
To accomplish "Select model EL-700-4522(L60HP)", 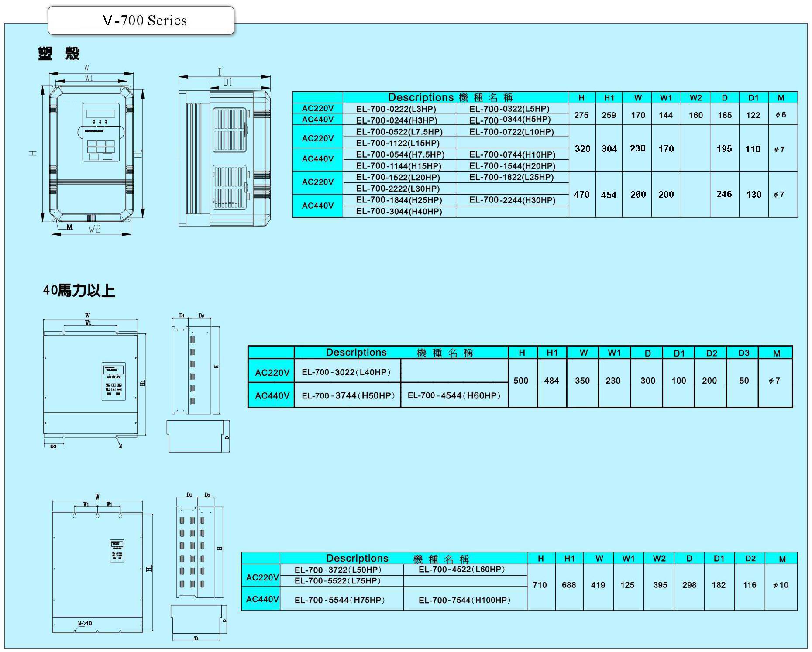I will pyautogui.click(x=462, y=570).
